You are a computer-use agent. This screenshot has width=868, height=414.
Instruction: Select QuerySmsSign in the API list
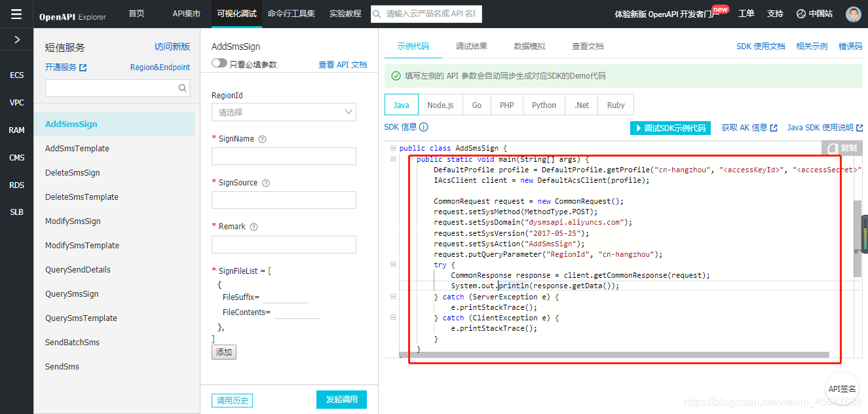click(72, 293)
